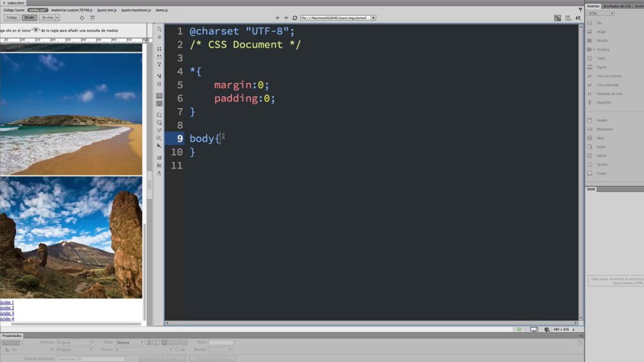Click the code view icon next to inspect
Image resolution: width=644 pixels, height=362 pixels.
click(x=92, y=18)
